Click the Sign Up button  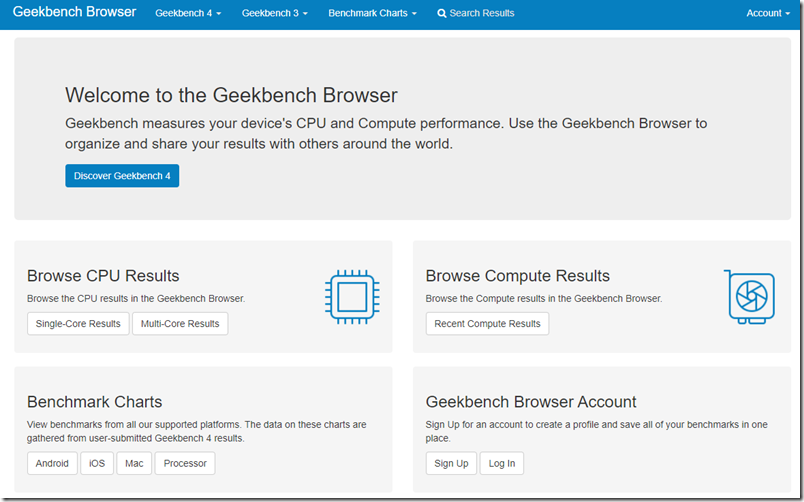click(x=451, y=463)
